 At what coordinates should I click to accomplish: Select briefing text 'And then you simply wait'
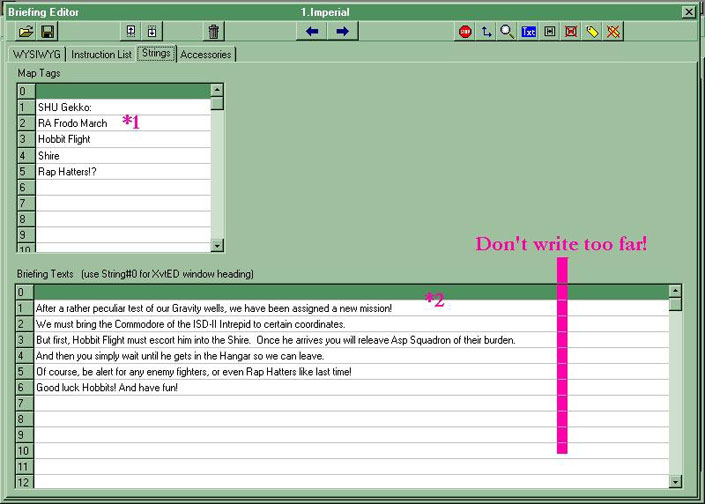coord(352,356)
